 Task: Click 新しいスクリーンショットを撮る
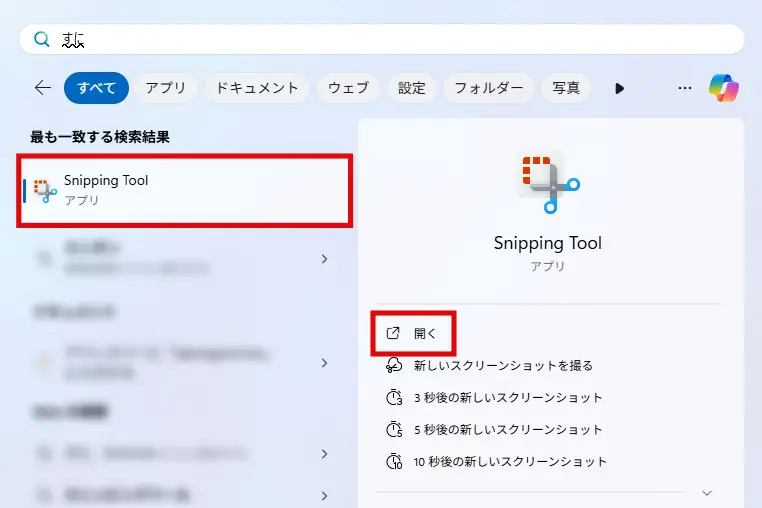[x=503, y=366]
